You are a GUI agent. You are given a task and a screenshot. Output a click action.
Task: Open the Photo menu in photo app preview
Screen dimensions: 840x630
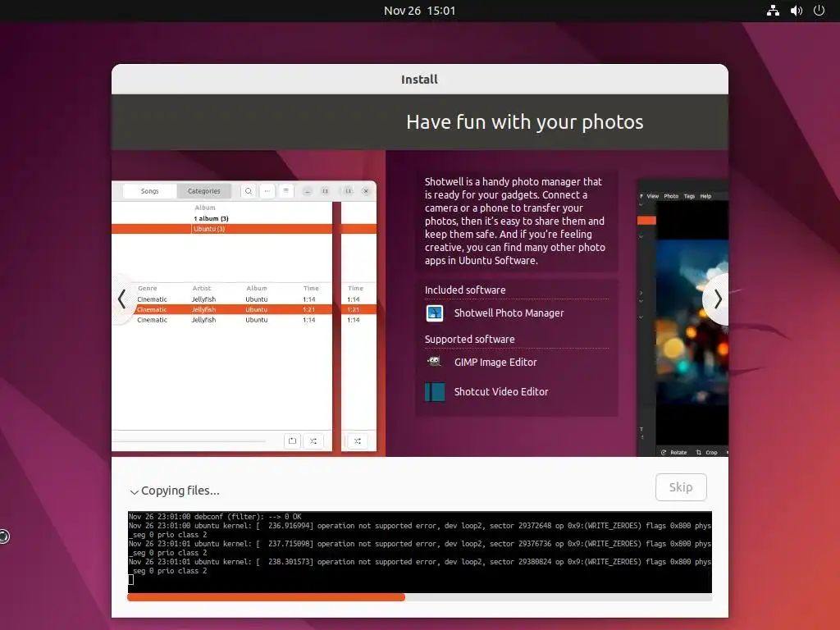pos(671,196)
